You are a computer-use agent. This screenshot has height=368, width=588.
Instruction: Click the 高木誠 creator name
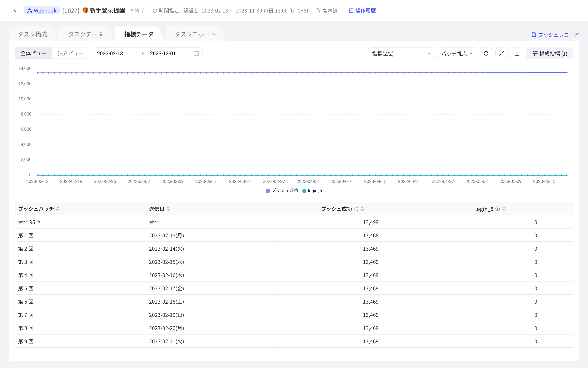tap(330, 10)
